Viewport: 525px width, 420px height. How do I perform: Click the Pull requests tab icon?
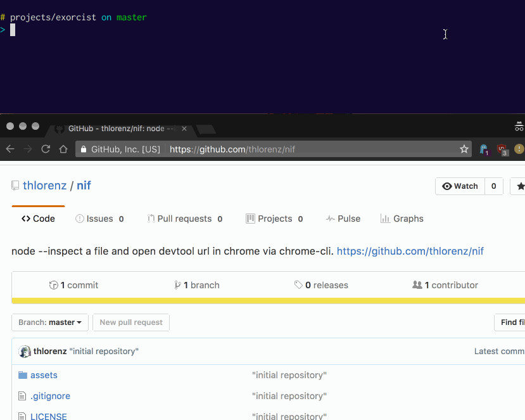click(151, 219)
